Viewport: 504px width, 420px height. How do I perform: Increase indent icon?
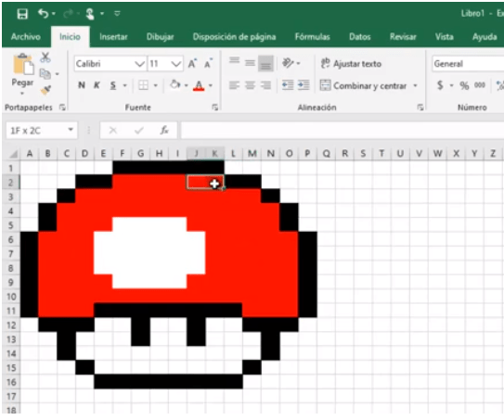304,85
